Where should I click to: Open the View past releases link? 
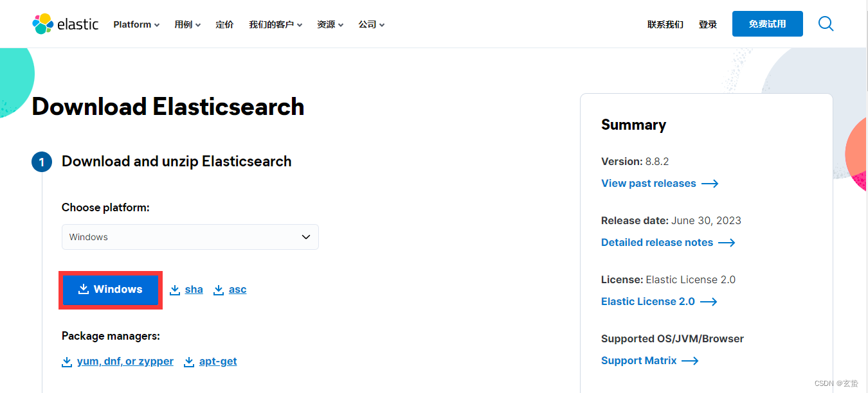(x=648, y=183)
